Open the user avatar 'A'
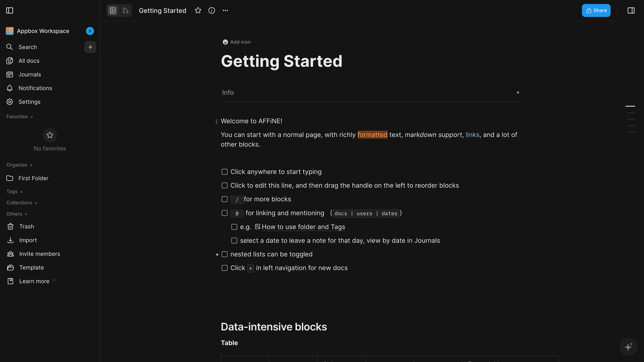 point(90,31)
